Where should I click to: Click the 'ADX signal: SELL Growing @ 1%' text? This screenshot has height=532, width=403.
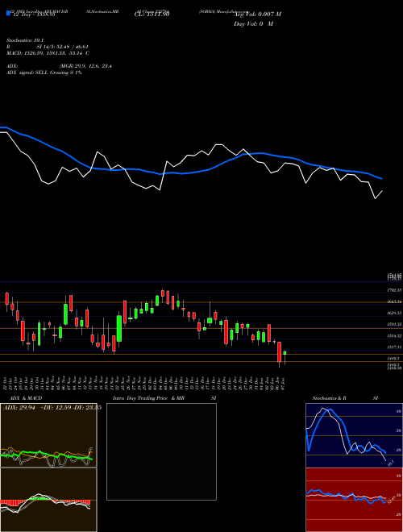pyautogui.click(x=44, y=73)
